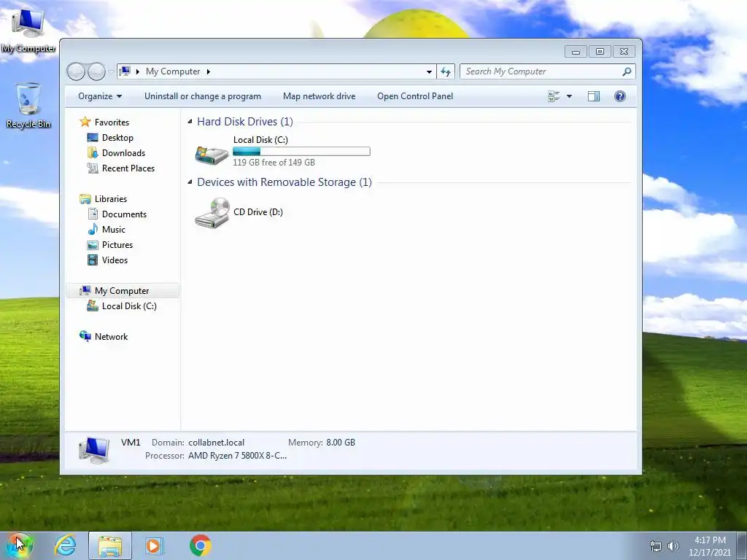Change the view with the view icon
This screenshot has height=560, width=747.
(x=554, y=96)
